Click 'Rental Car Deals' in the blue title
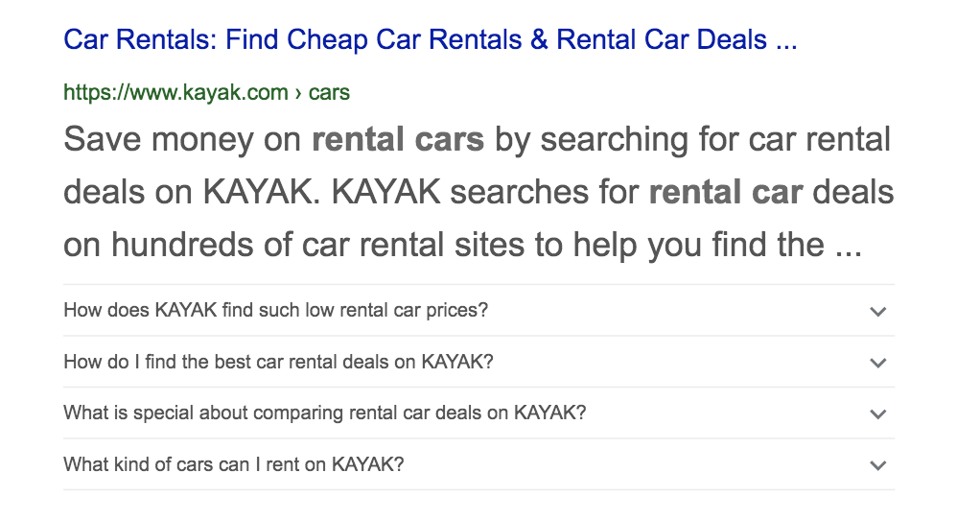 [662, 40]
